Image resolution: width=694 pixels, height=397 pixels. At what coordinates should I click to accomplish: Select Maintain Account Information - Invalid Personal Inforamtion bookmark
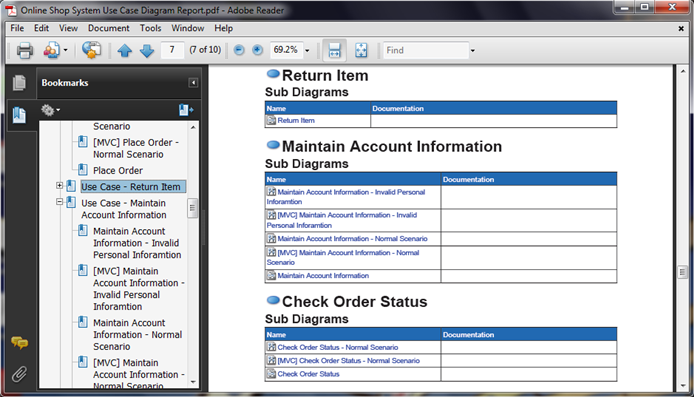137,243
